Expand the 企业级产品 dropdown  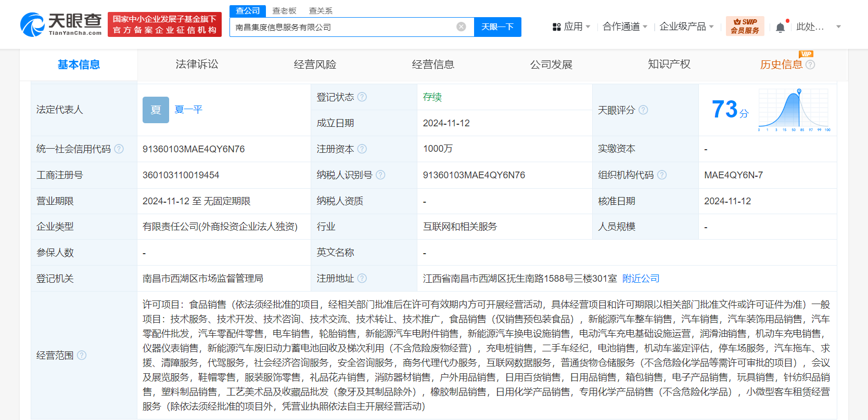click(686, 27)
